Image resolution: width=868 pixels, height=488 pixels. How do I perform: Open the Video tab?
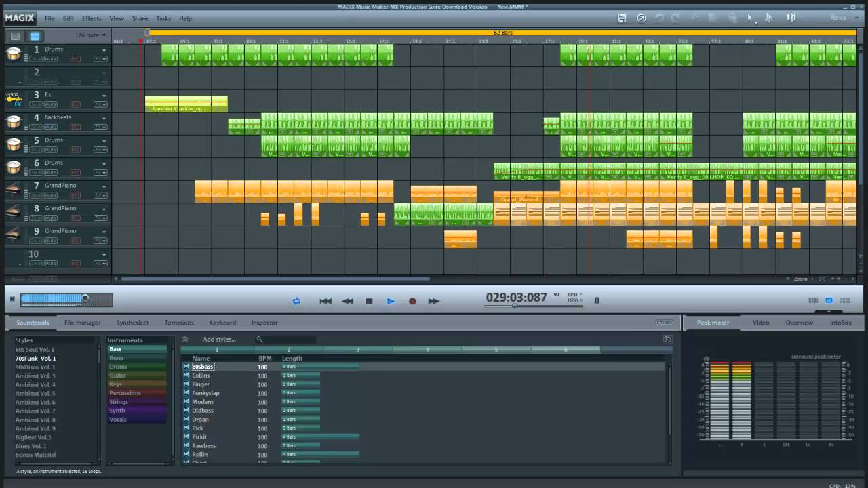[x=761, y=323]
